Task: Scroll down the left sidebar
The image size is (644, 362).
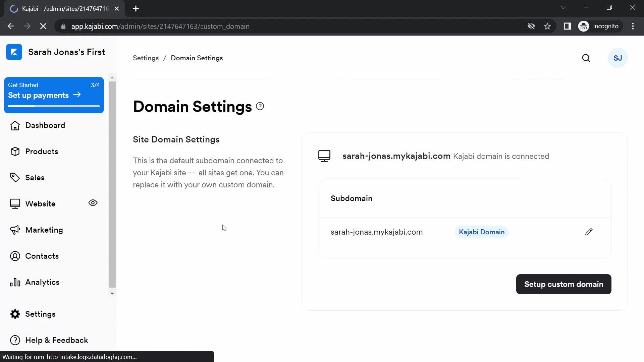Action: tap(112, 292)
